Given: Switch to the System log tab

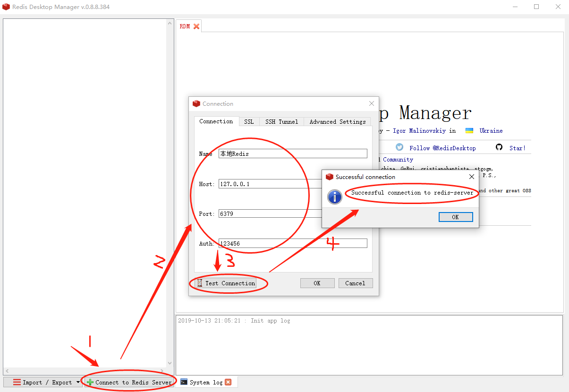Looking at the screenshot, I should [x=206, y=382].
